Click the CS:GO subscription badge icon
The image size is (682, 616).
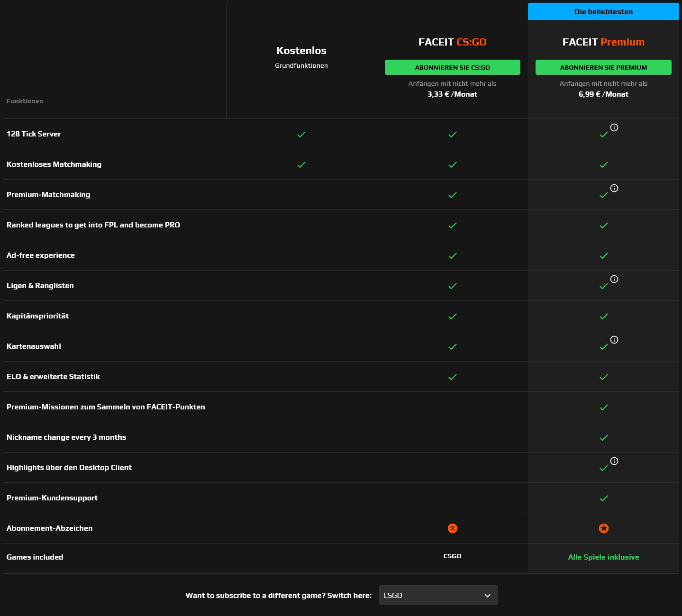coord(453,528)
